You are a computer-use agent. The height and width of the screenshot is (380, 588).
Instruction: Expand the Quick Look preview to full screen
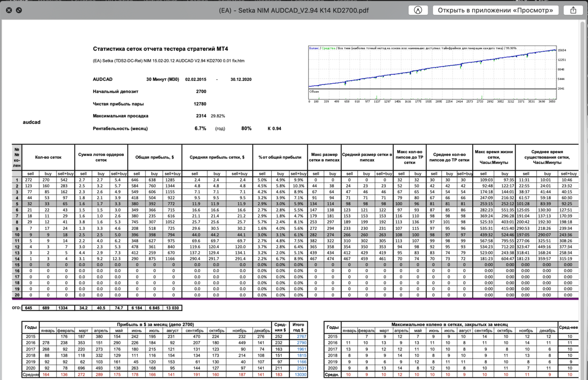point(19,10)
